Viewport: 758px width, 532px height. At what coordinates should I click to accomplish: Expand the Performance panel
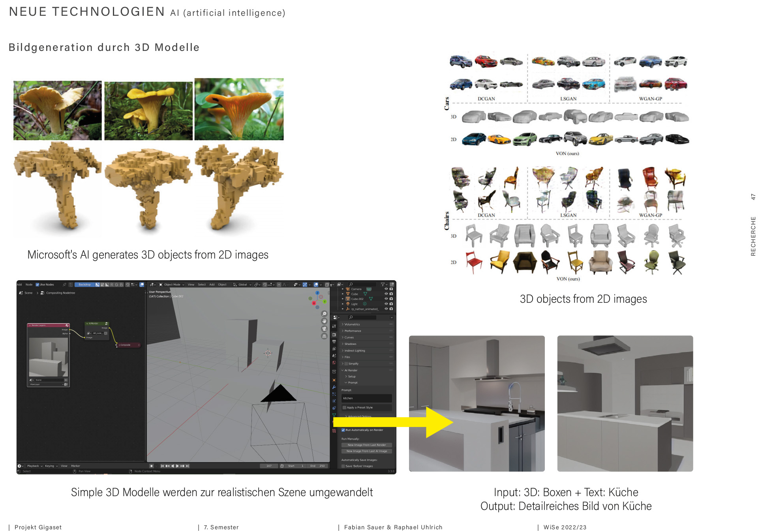(x=367, y=331)
